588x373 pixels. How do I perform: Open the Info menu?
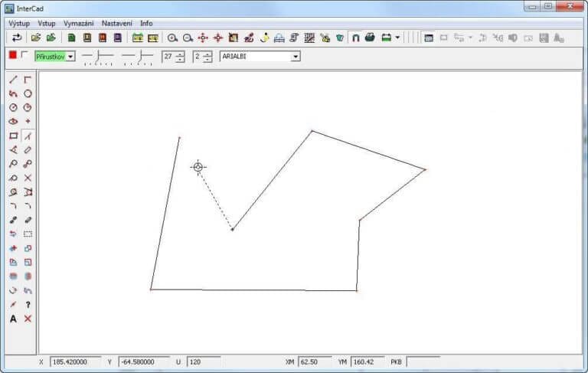tap(146, 23)
